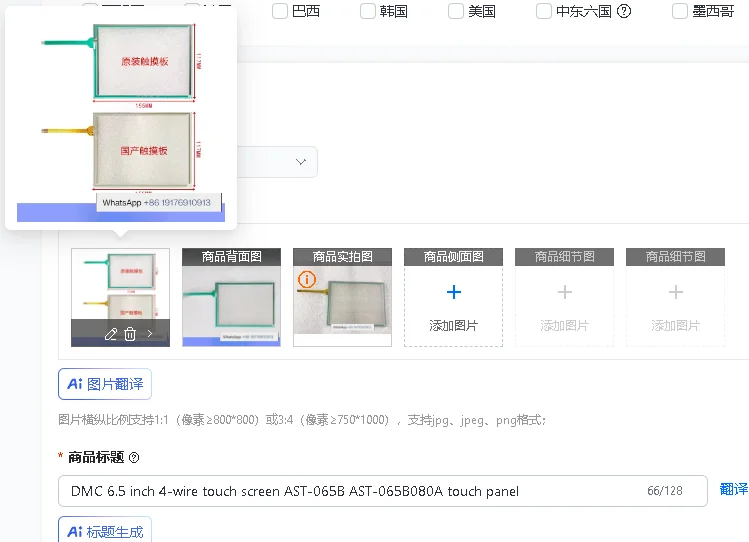Edit the first product image with pencil icon
Viewport: 749px width, 542px height.
point(111,334)
